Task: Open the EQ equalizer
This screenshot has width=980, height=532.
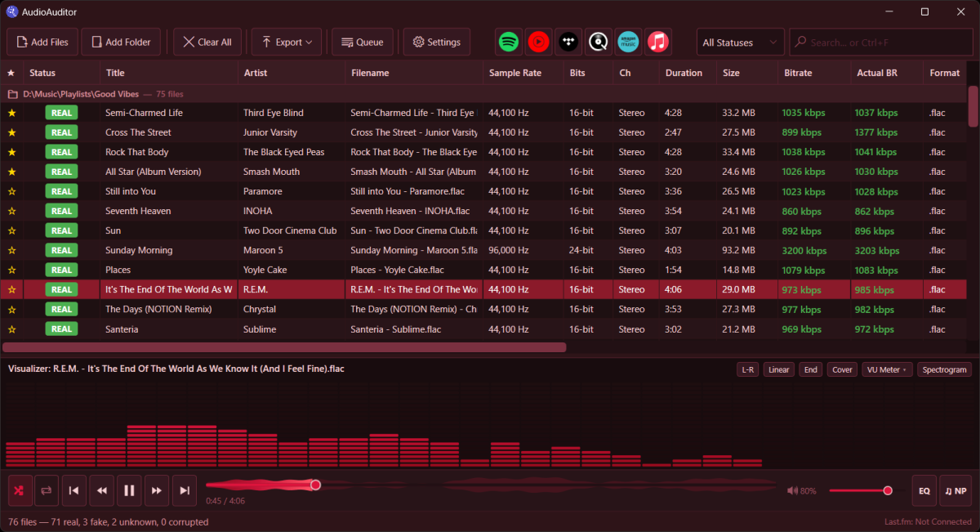Action: 924,491
